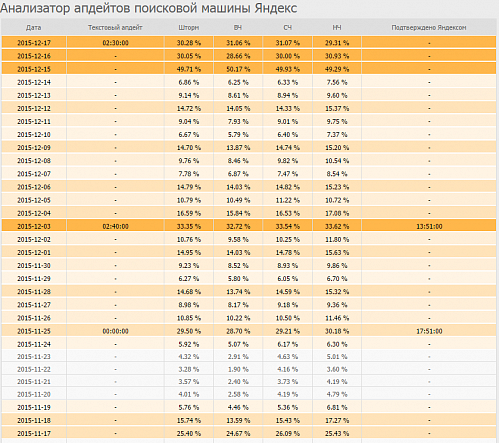499x443 pixels.
Task: Select date cell 2015-11-27
Action: pos(34,305)
